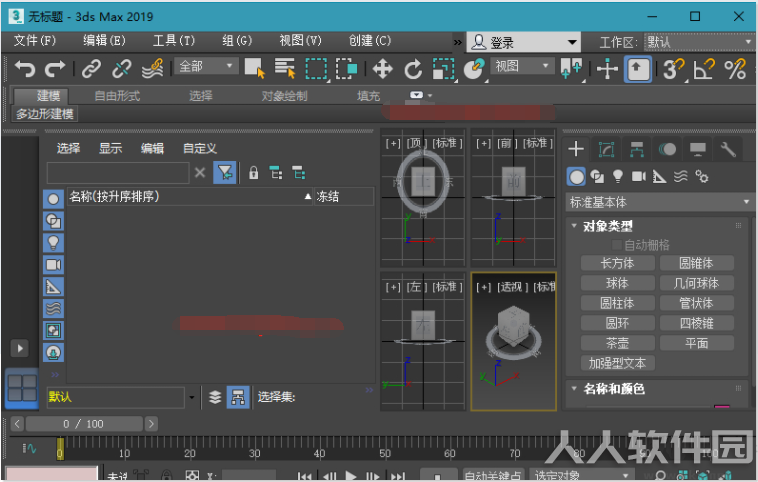This screenshot has width=758, height=482.
Task: Toggle Keyboard Shortcut Override button
Action: tap(637, 69)
